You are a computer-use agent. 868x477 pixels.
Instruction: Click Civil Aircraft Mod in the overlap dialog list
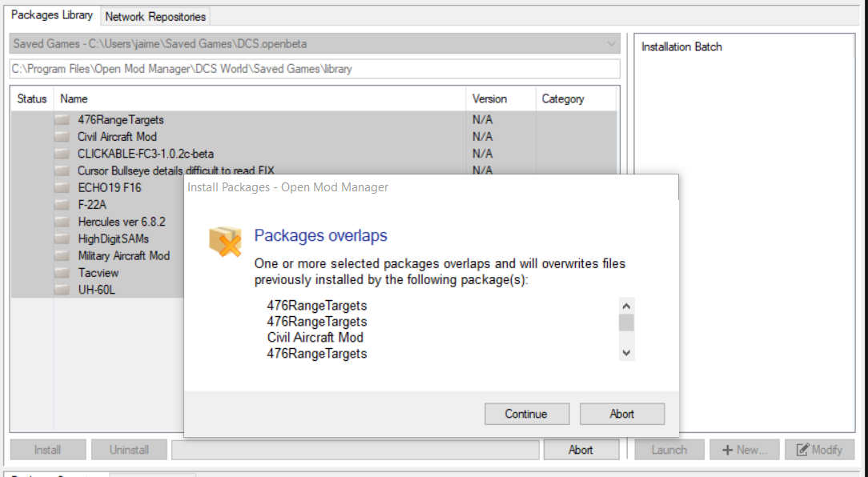315,338
